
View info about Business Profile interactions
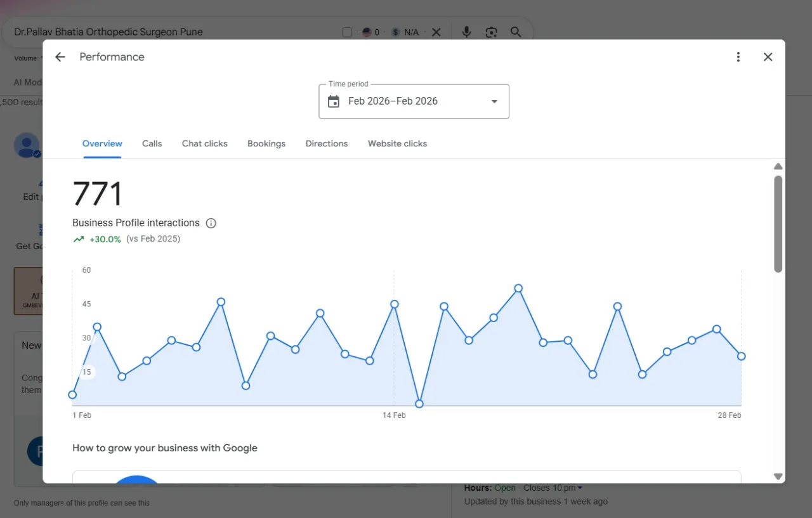pos(211,223)
